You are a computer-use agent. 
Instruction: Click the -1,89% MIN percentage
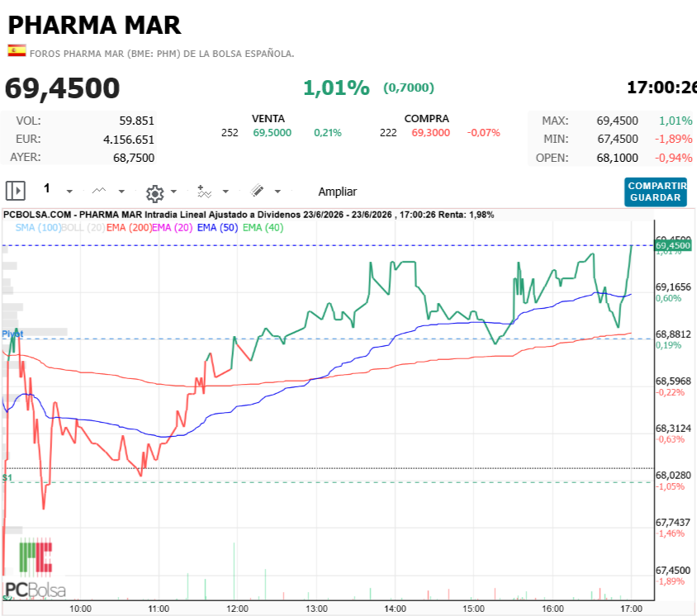pyautogui.click(x=673, y=139)
